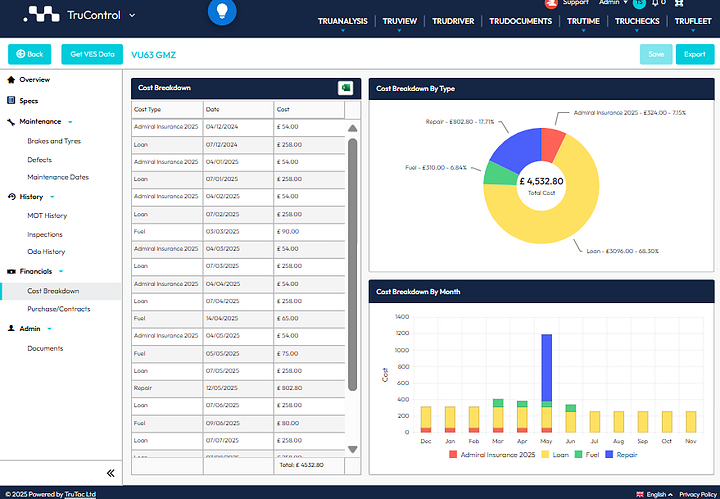Click the Overview home icon
The image size is (720, 499).
coord(11,79)
